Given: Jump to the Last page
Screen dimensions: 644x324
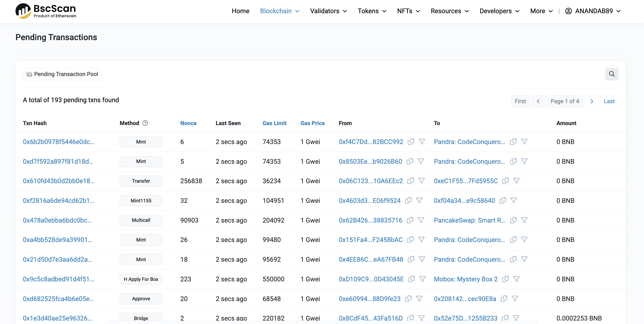Looking at the screenshot, I should [x=609, y=101].
